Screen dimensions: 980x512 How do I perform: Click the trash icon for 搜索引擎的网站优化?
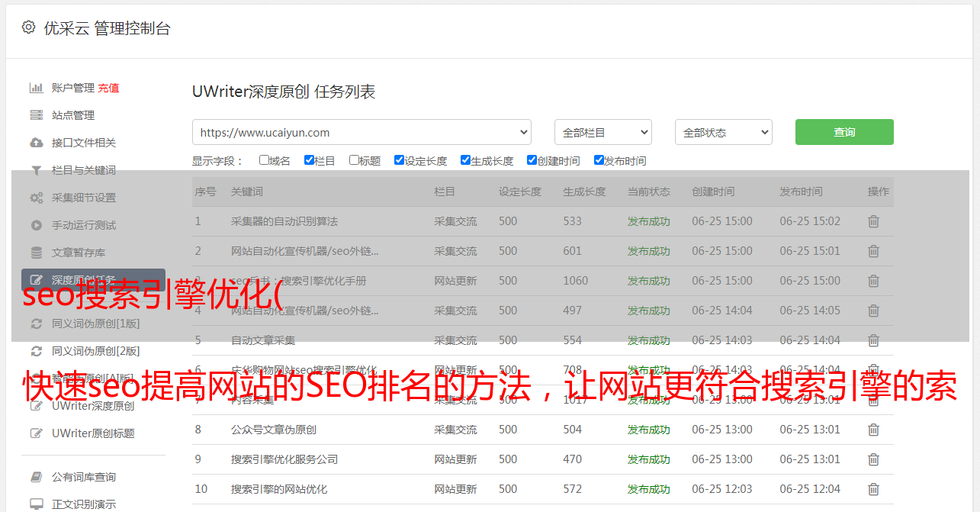click(873, 489)
